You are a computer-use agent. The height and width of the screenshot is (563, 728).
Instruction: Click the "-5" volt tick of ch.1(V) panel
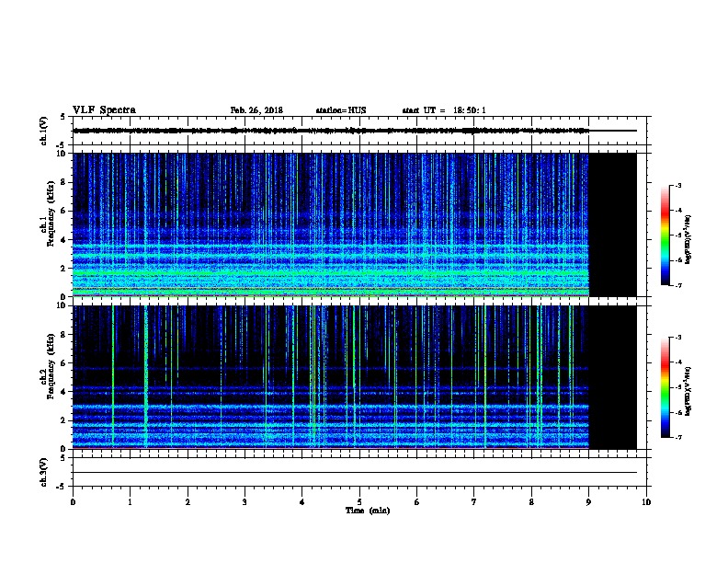[62, 145]
